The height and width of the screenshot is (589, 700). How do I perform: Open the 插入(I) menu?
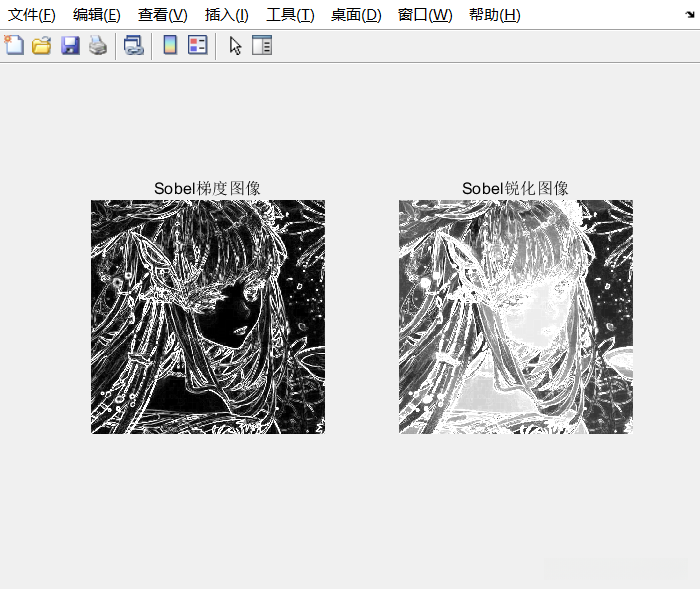point(227,15)
